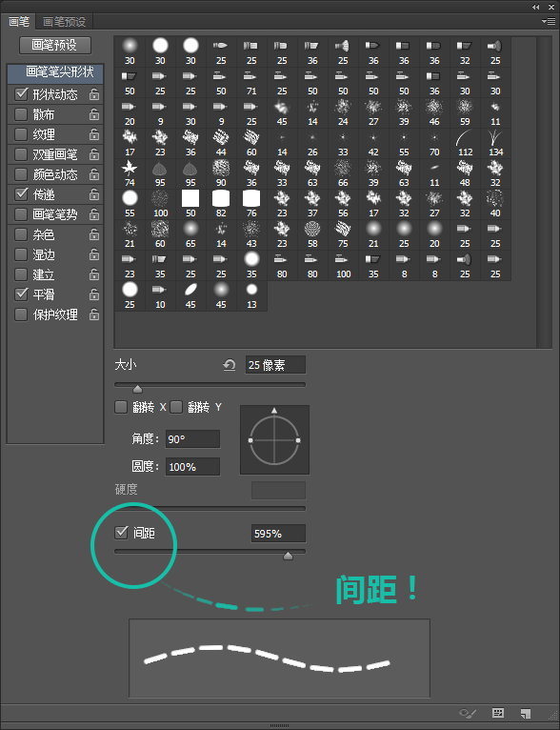The image size is (560, 730).
Task: Select the size 24 spatter brush preset
Action: tap(343, 113)
